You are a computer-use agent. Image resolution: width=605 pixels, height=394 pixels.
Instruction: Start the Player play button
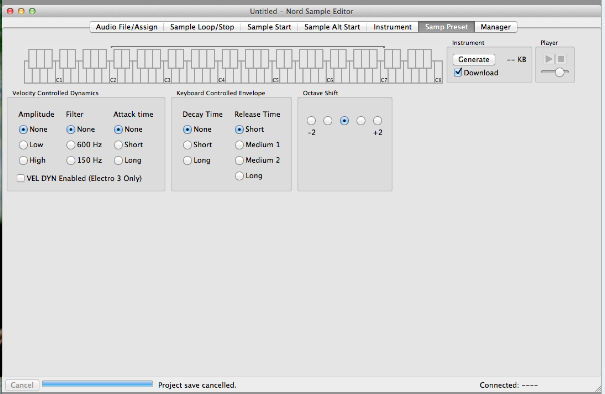[x=548, y=59]
